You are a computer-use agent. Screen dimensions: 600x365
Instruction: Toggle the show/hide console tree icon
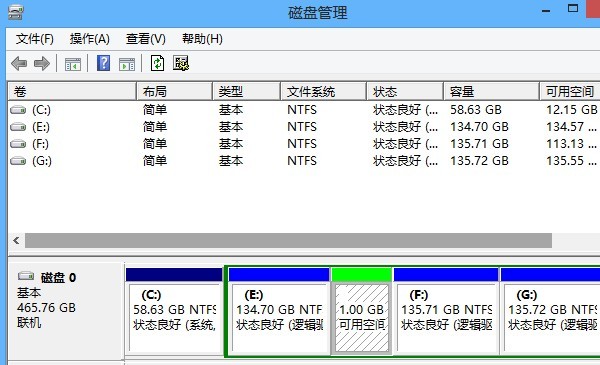tap(72, 64)
